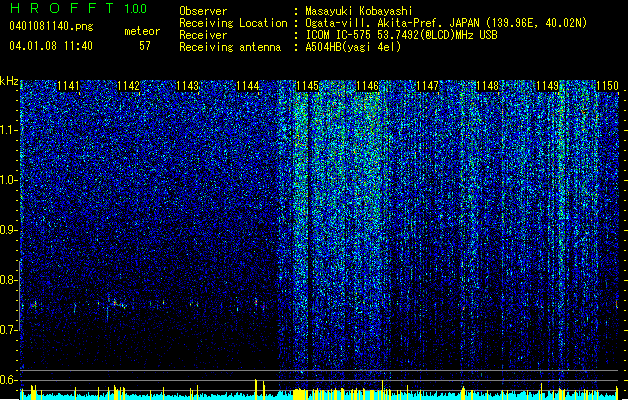Click the 1142 time marker

click(128, 86)
